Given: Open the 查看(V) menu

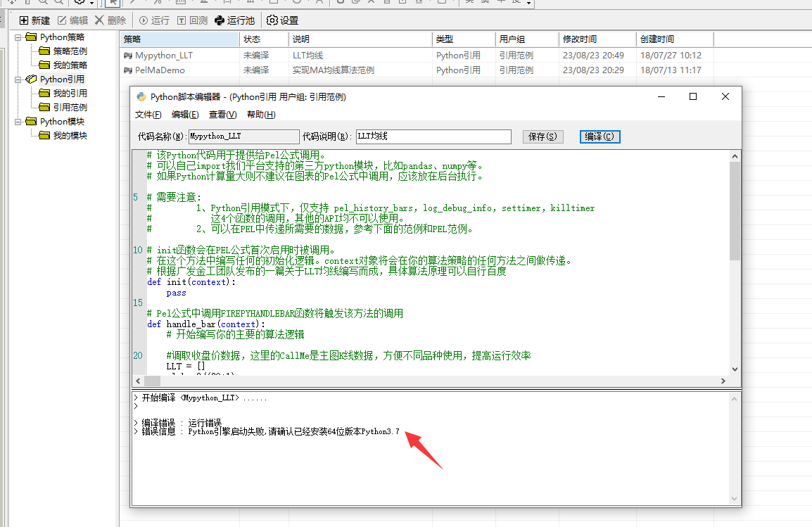Looking at the screenshot, I should click(222, 115).
